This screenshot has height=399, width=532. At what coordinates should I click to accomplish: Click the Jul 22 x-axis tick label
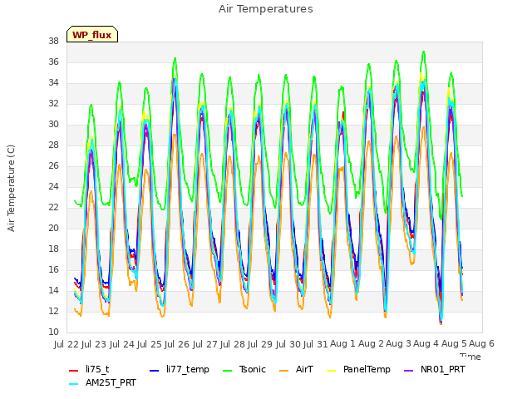pos(66,344)
